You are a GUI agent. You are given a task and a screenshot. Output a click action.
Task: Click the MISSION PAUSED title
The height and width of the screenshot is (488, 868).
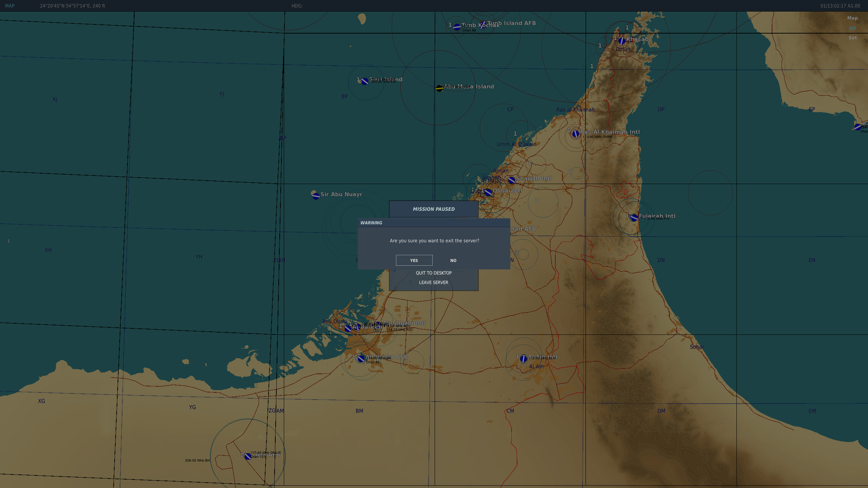[434, 209]
